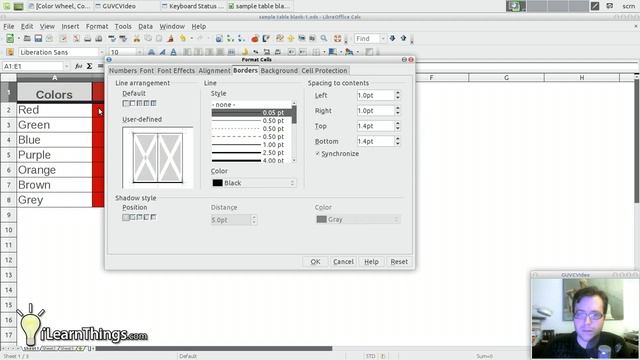Open the Find field dropdown arrow
Image resolution: width=640 pixels, height=360 pixels.
[383, 38]
